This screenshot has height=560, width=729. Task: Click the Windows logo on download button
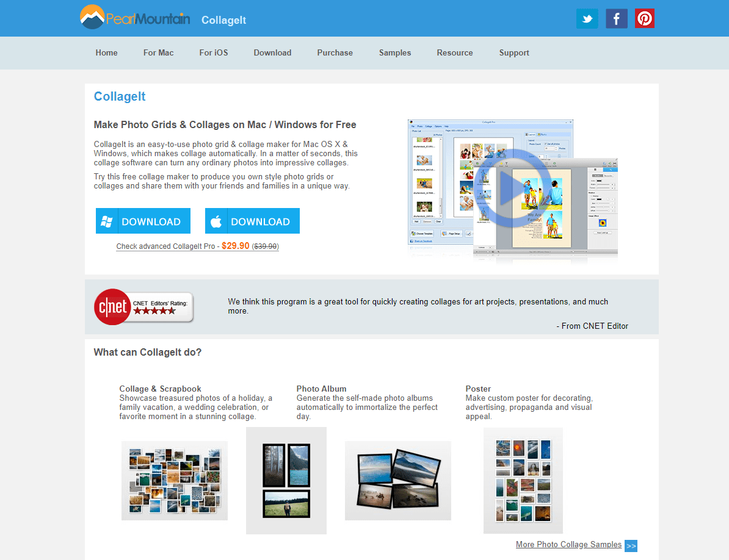[107, 221]
